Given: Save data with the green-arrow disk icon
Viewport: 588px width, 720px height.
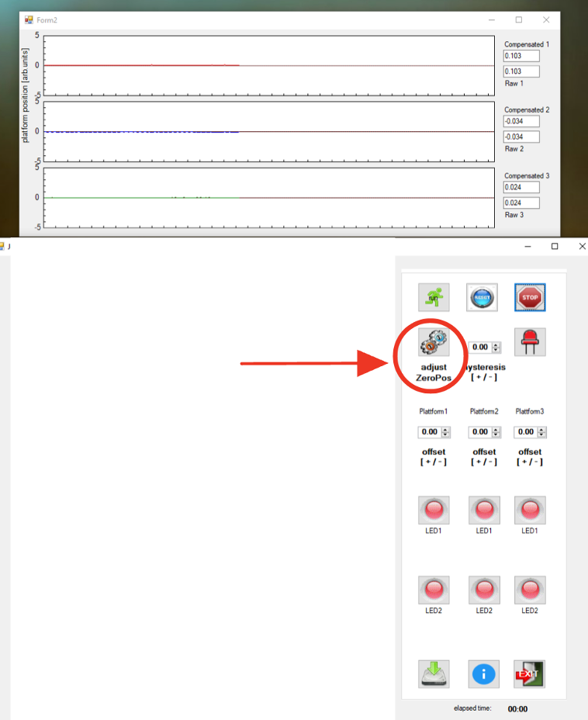Looking at the screenshot, I should 434,673.
